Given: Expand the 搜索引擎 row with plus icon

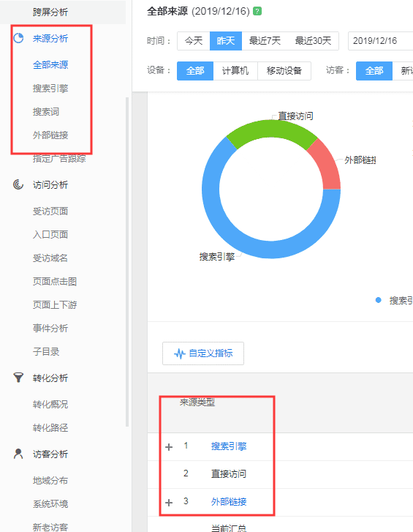Looking at the screenshot, I should coord(169,447).
